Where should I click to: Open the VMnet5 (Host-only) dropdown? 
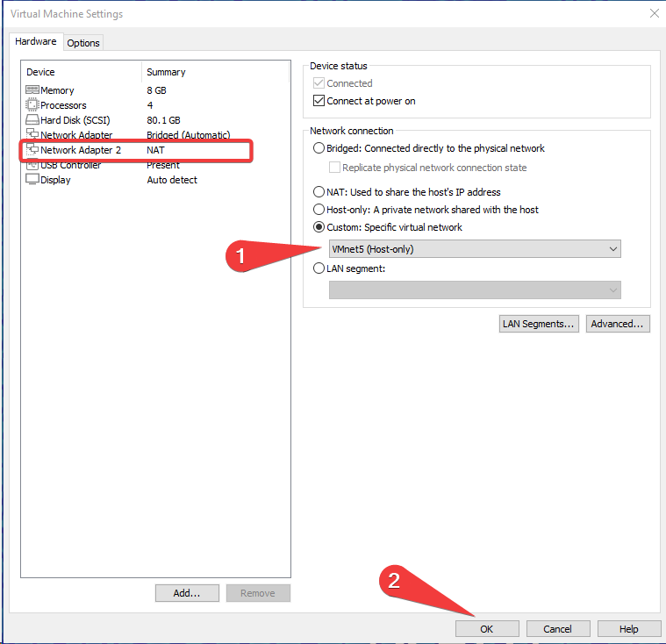tap(475, 249)
